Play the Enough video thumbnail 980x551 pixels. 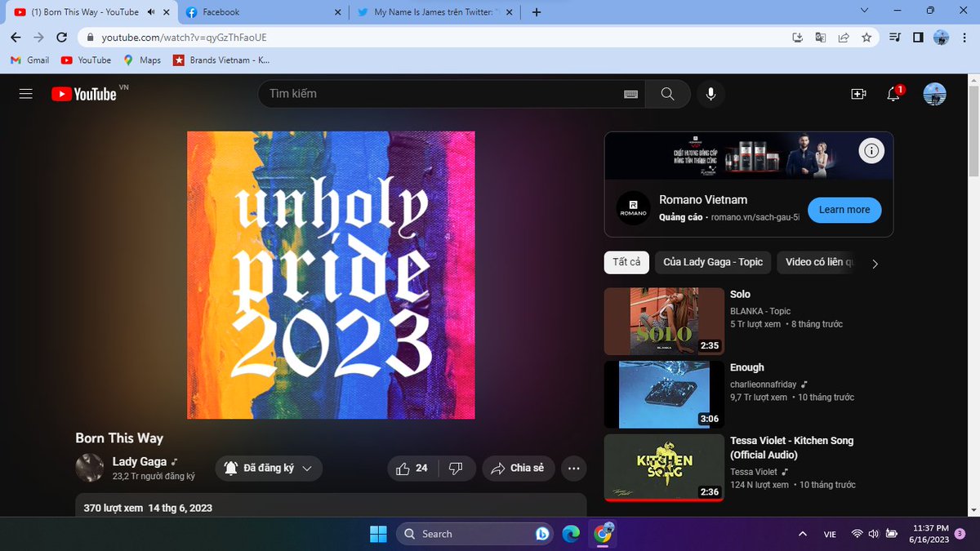pos(664,394)
